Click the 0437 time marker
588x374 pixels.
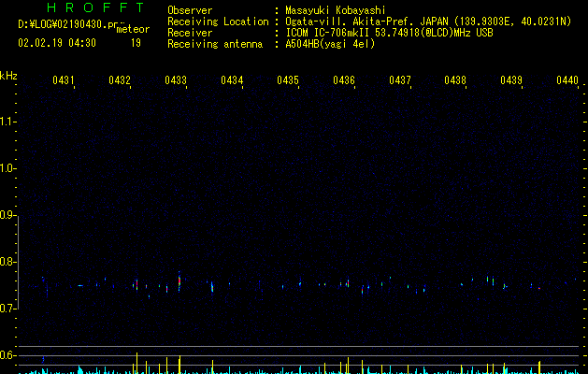point(400,80)
